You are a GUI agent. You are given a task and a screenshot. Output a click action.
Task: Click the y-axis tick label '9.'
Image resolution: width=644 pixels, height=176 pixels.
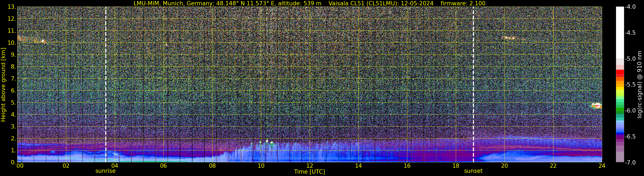click(13, 55)
